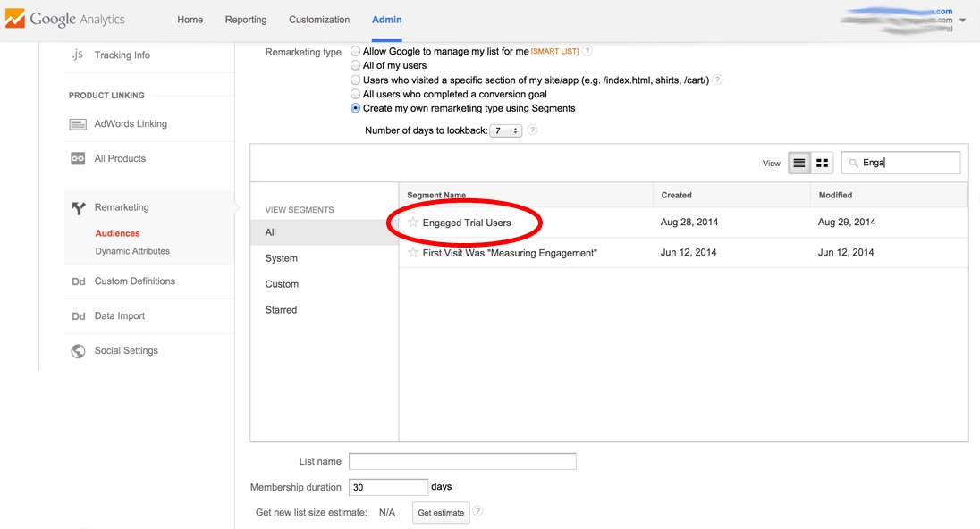This screenshot has height=529, width=980.
Task: Open the Customization tab
Action: point(319,20)
